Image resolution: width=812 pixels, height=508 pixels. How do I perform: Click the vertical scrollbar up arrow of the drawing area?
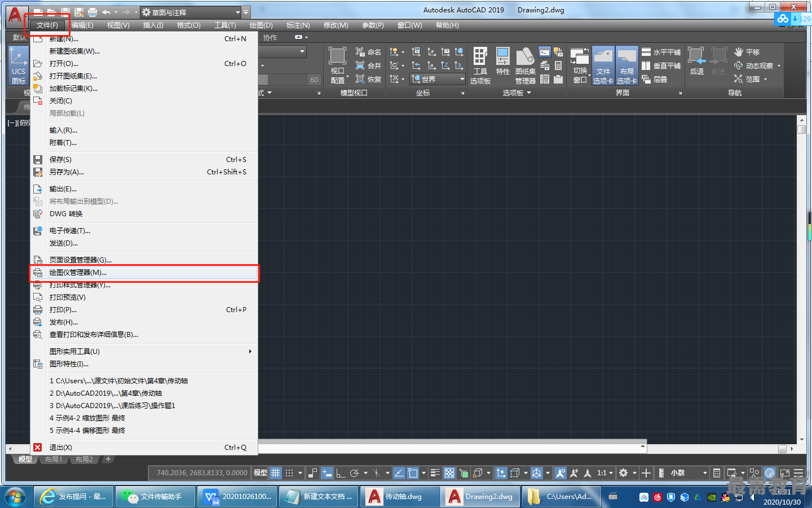802,120
